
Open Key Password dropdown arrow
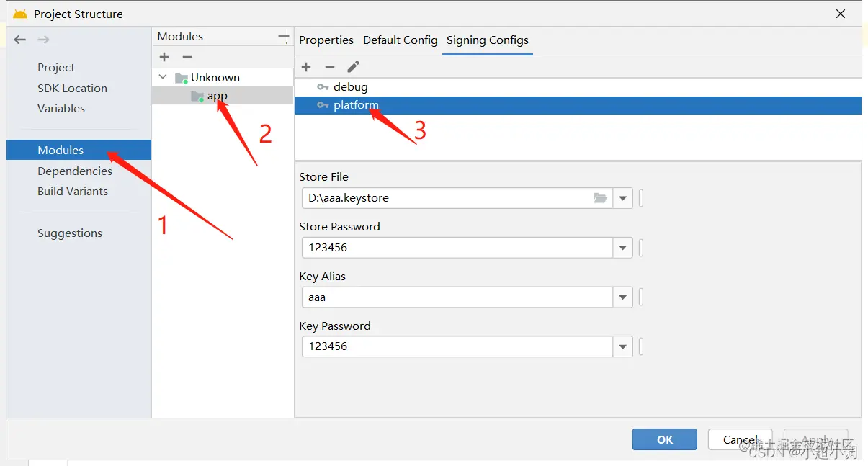click(x=623, y=346)
